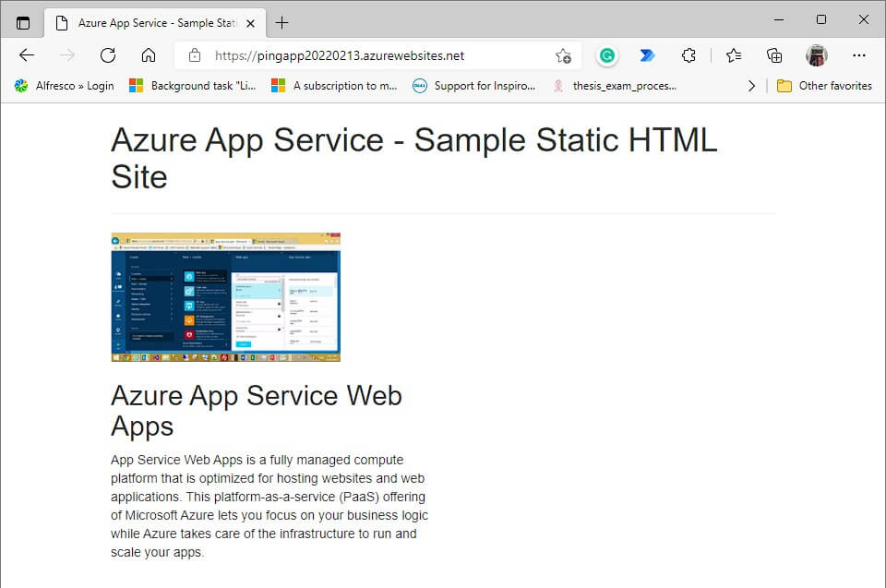Click the greyed-out Forward arrow

tap(67, 55)
